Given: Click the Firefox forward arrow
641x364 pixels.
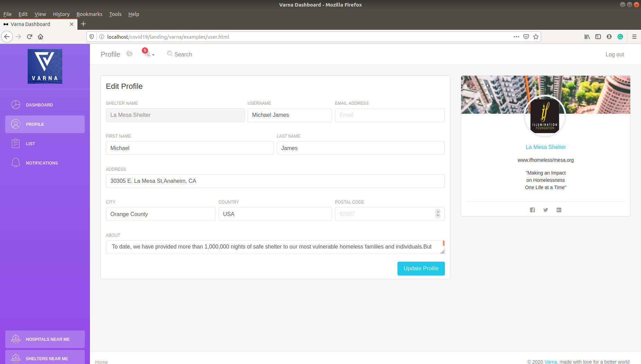Looking at the screenshot, I should click(18, 37).
